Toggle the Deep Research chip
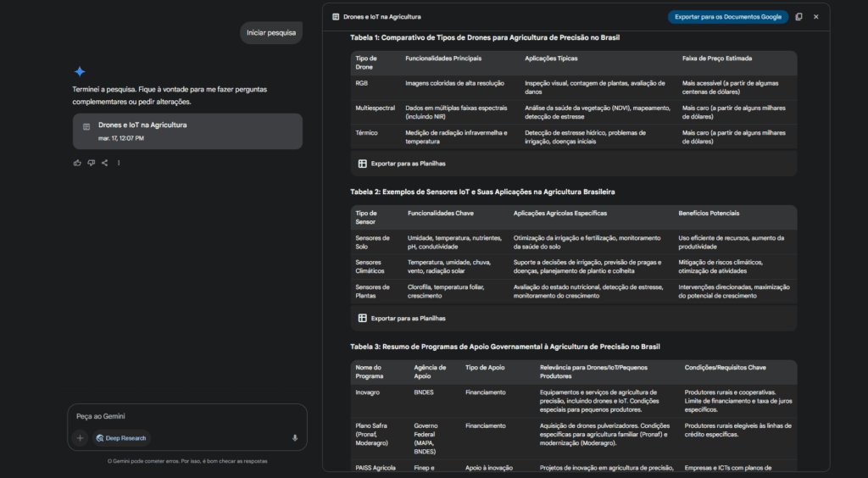 pyautogui.click(x=121, y=438)
